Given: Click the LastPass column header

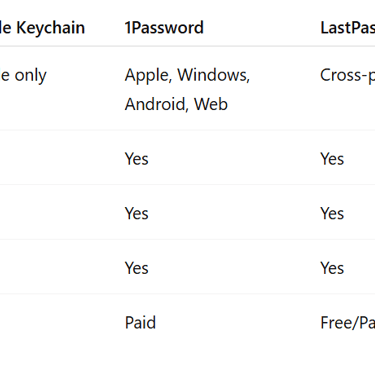Looking at the screenshot, I should pyautogui.click(x=348, y=28).
